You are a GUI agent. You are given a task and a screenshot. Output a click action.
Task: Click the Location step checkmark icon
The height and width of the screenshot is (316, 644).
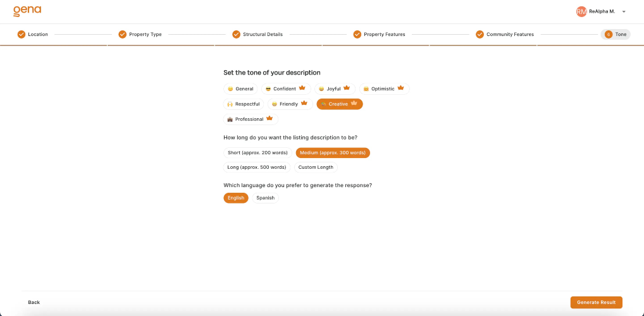click(22, 35)
